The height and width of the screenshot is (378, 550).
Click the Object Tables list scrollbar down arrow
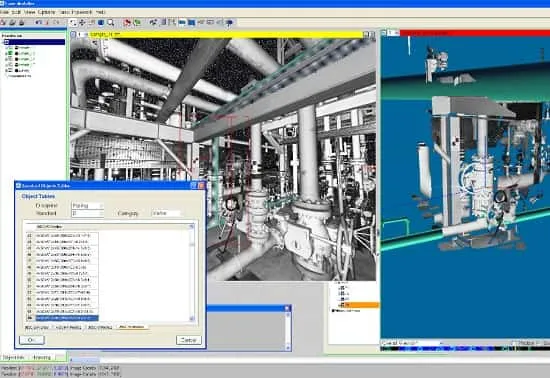(x=192, y=318)
